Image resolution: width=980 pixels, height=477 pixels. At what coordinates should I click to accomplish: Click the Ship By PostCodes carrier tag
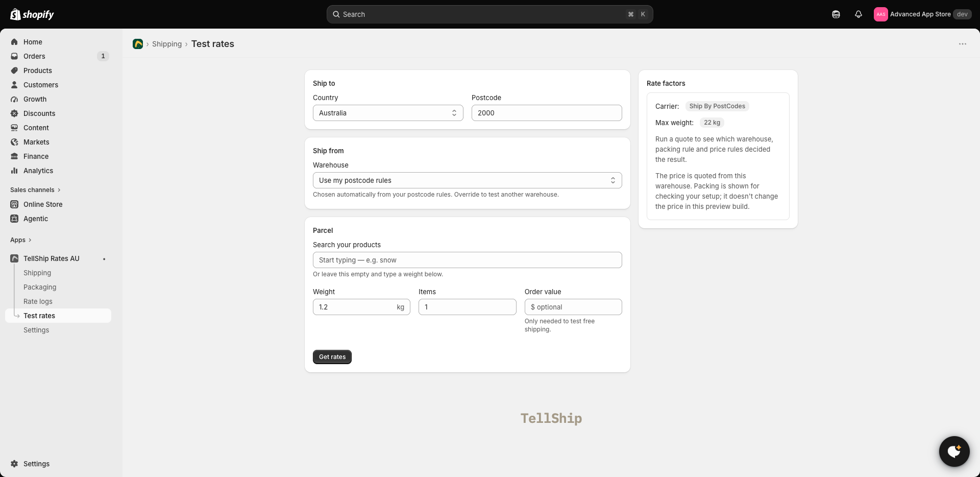[717, 106]
